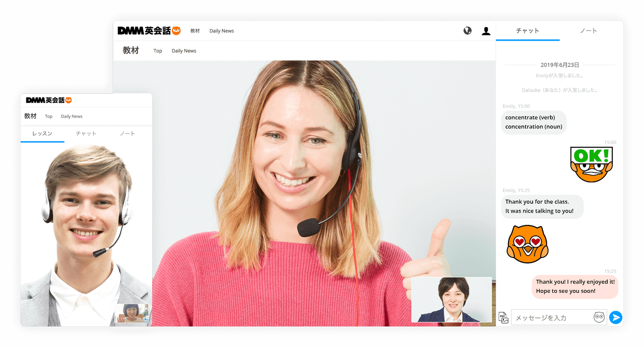
Task: Click the reply "Thank you! I really enjoyed it!"
Action: pyautogui.click(x=576, y=282)
